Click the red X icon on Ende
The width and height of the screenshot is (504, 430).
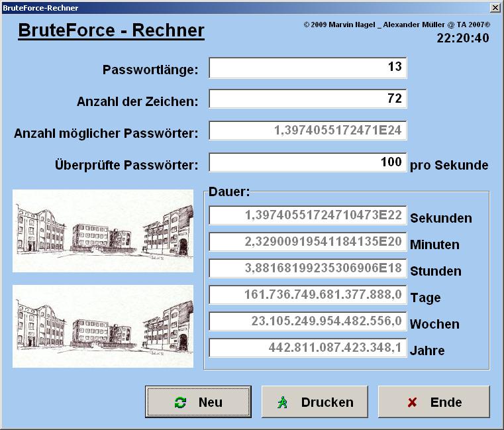412,402
